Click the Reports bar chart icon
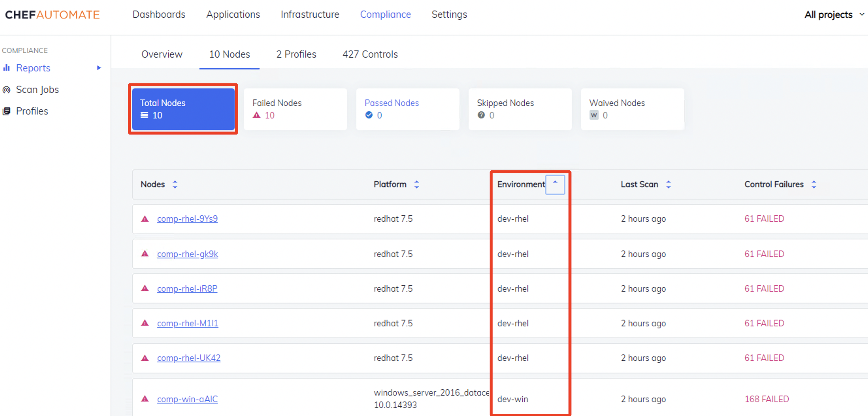The height and width of the screenshot is (416, 868). coord(6,68)
